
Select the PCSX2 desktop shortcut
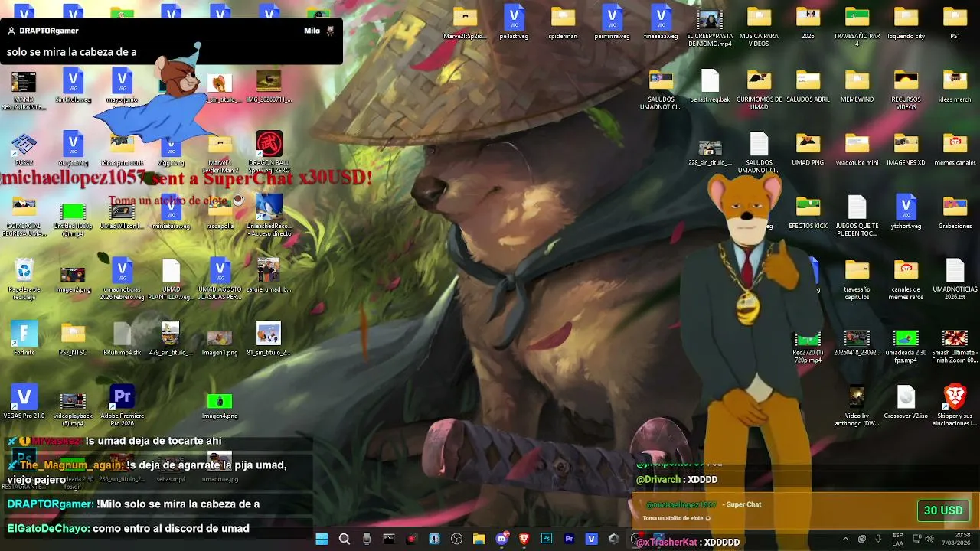[24, 148]
